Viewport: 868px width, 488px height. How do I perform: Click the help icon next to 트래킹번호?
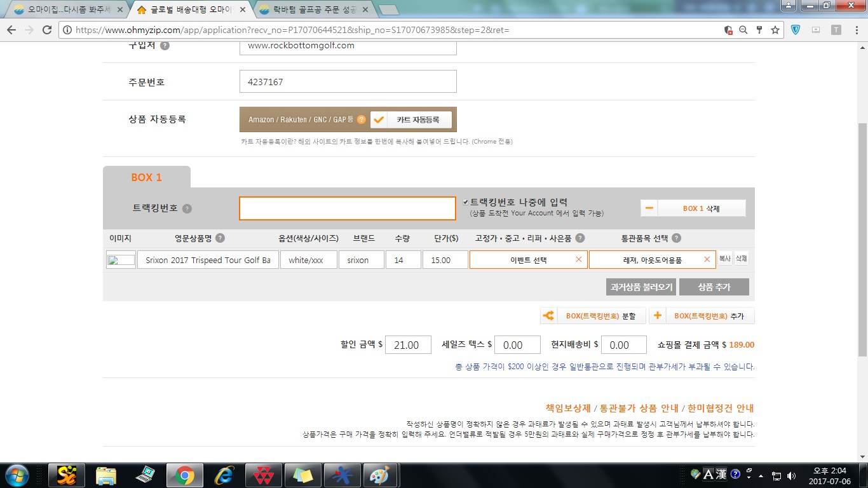(187, 208)
